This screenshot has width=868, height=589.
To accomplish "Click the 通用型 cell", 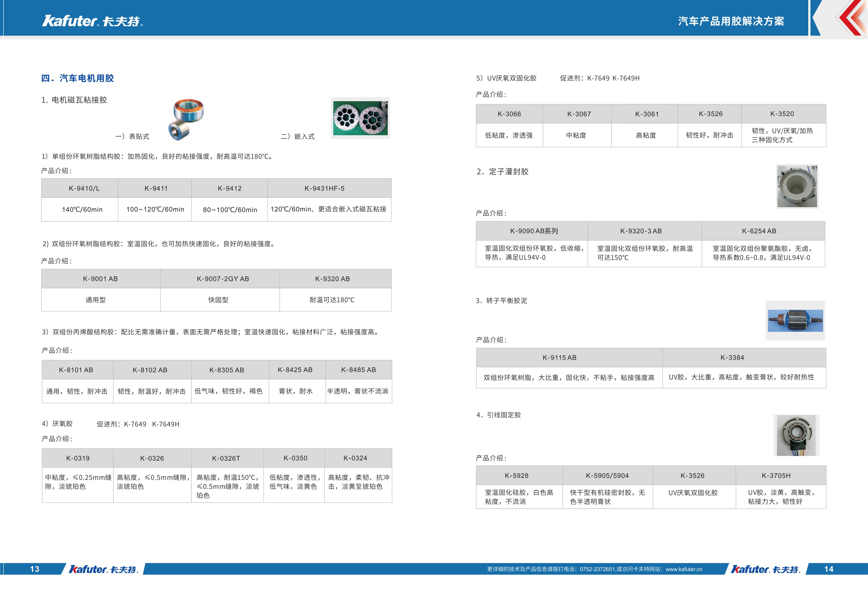I will [101, 300].
